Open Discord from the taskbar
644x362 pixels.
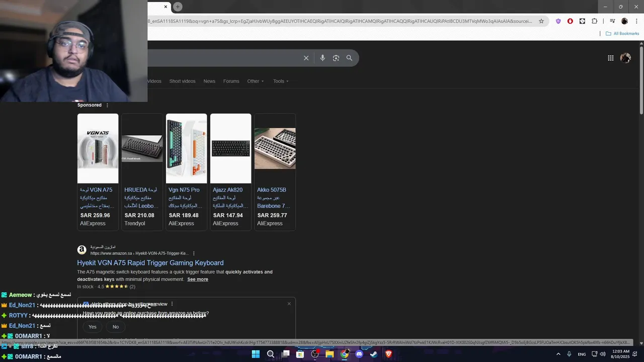pyautogui.click(x=359, y=354)
